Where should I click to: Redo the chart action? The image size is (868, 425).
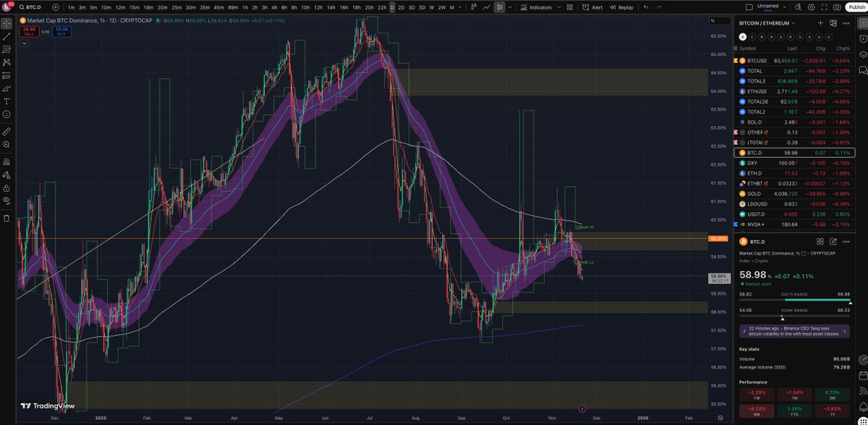659,7
